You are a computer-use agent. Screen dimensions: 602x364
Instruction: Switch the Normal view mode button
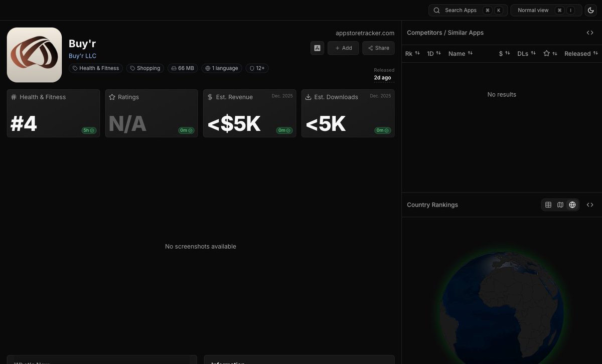click(546, 10)
